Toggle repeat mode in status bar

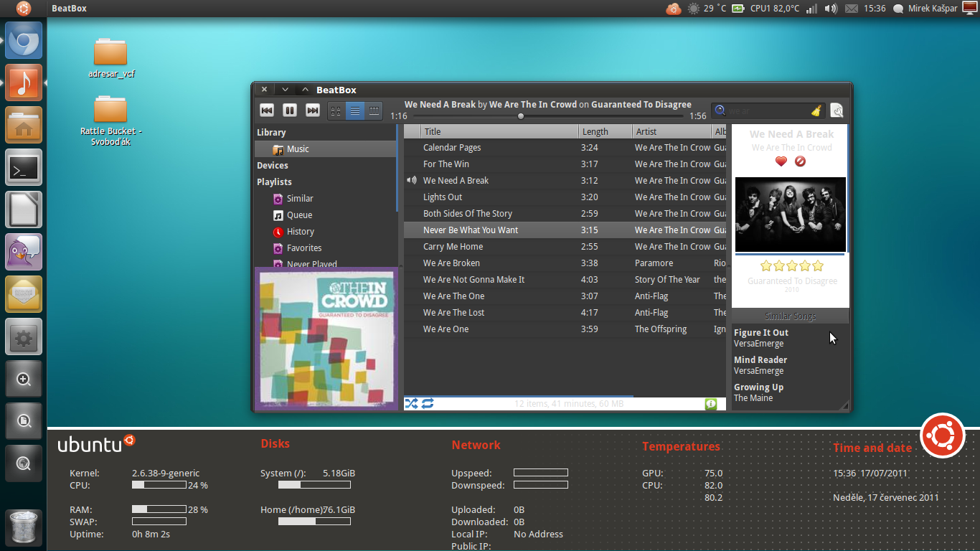pos(428,403)
